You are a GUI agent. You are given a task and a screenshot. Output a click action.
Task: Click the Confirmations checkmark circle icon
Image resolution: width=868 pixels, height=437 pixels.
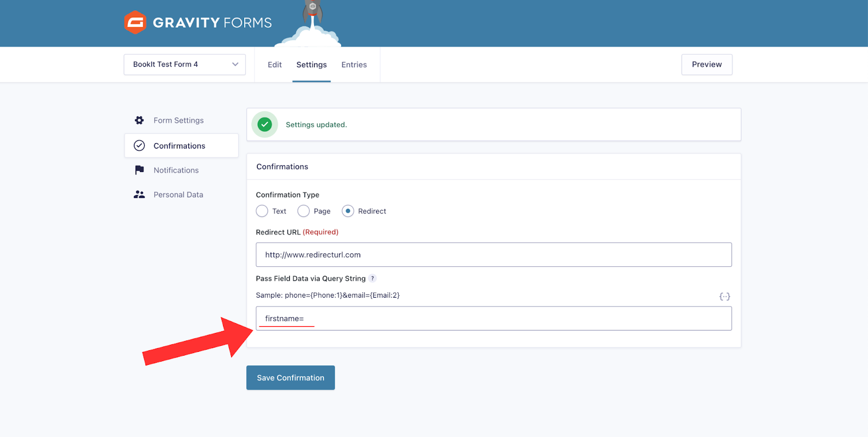[x=139, y=146]
